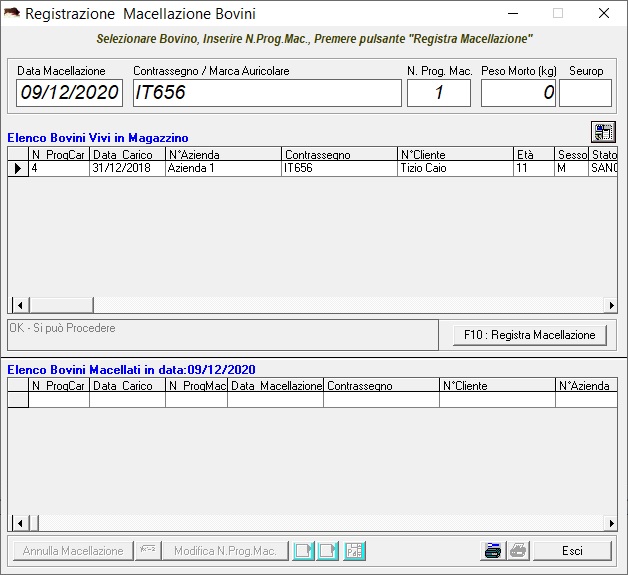Click the Contrassegno header in the Macellati grid
Viewport: 628px width, 575px height.
click(x=382, y=386)
